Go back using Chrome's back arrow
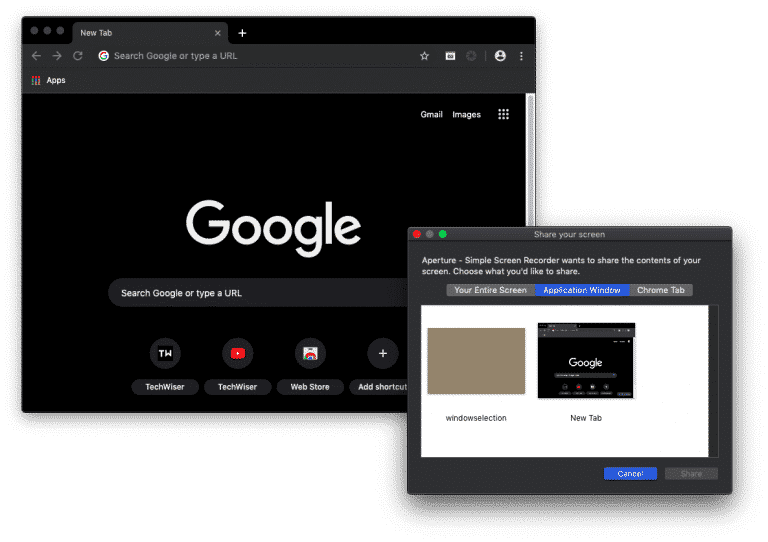This screenshot has height=542, width=768. (36, 56)
